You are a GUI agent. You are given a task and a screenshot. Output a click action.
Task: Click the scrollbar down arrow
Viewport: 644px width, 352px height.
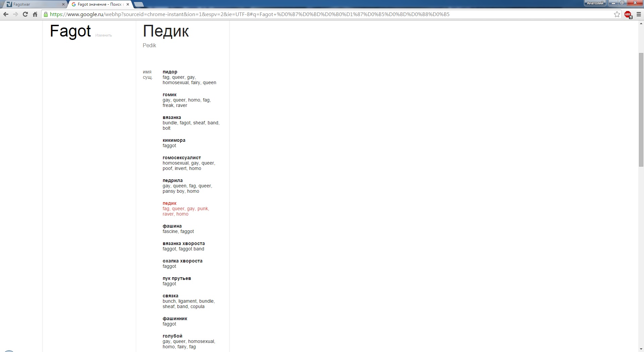click(641, 349)
